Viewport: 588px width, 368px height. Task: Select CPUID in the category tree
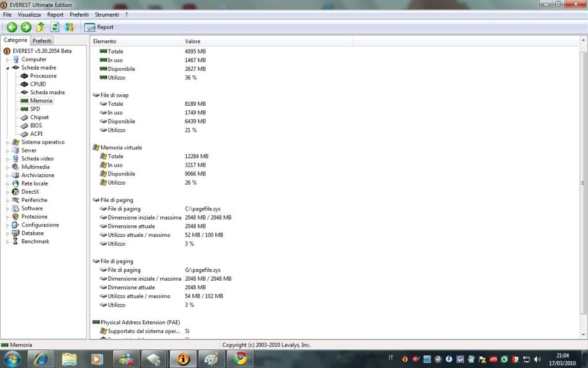click(x=38, y=84)
